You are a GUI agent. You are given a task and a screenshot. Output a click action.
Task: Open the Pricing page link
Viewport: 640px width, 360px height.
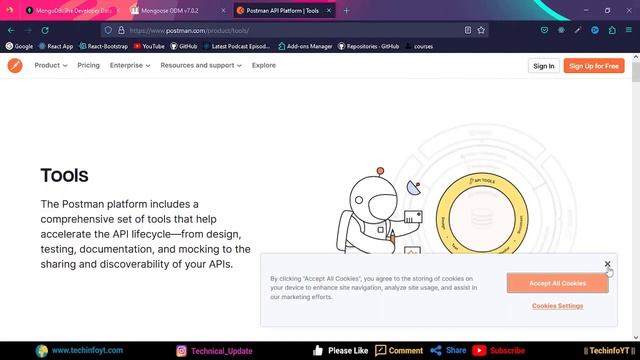click(x=89, y=65)
